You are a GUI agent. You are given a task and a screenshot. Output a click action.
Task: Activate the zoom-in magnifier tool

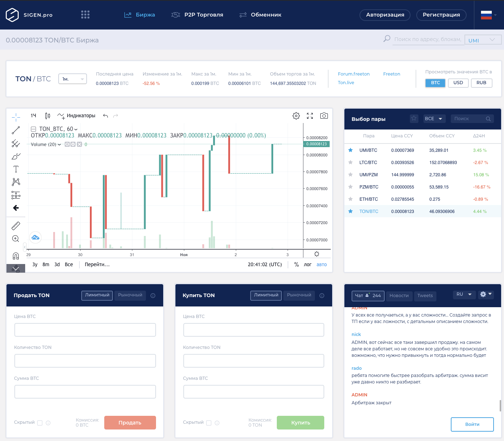click(16, 238)
